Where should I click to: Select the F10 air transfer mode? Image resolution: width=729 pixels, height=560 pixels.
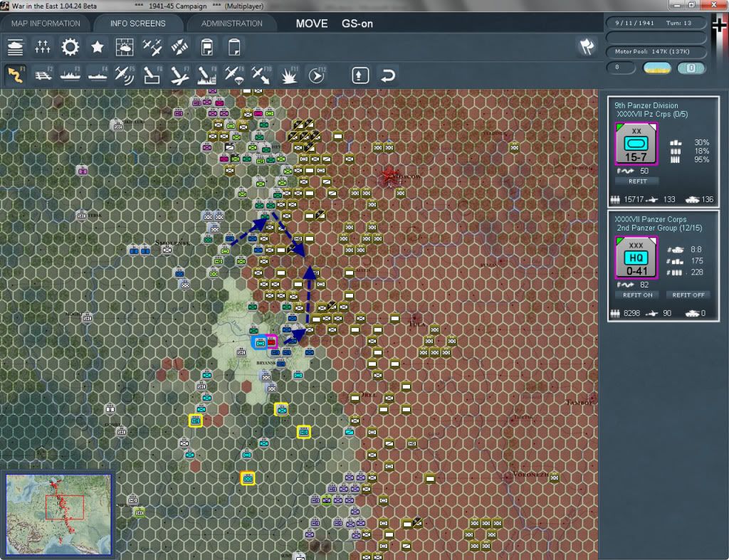click(x=261, y=75)
